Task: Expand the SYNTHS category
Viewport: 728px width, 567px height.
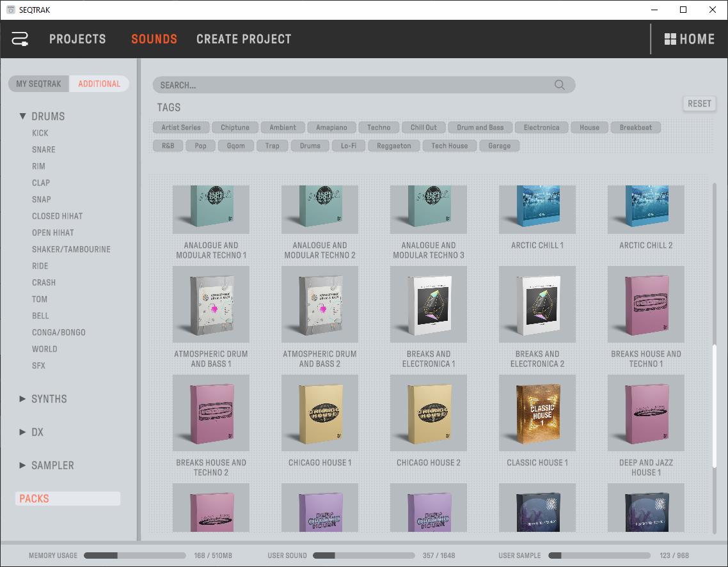Action: point(22,399)
